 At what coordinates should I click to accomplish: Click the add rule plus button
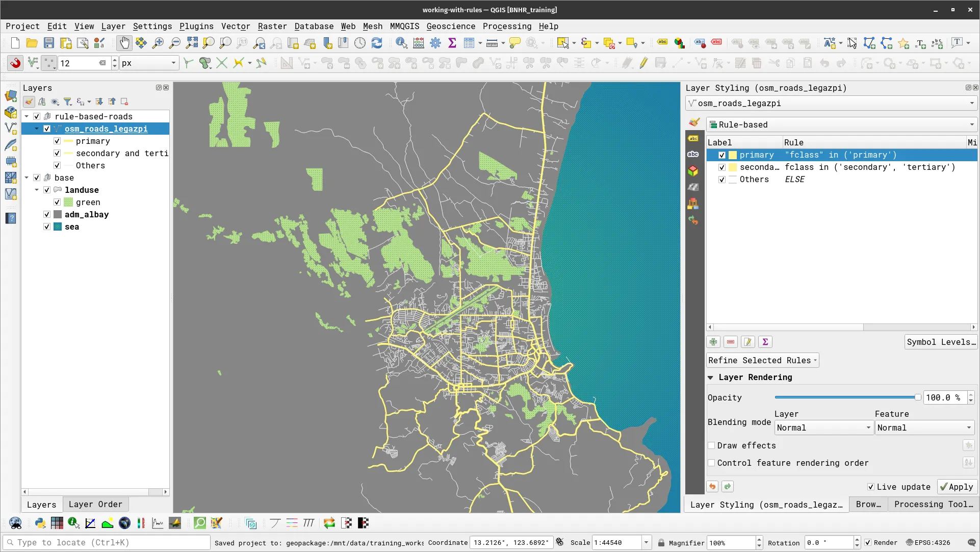(713, 342)
